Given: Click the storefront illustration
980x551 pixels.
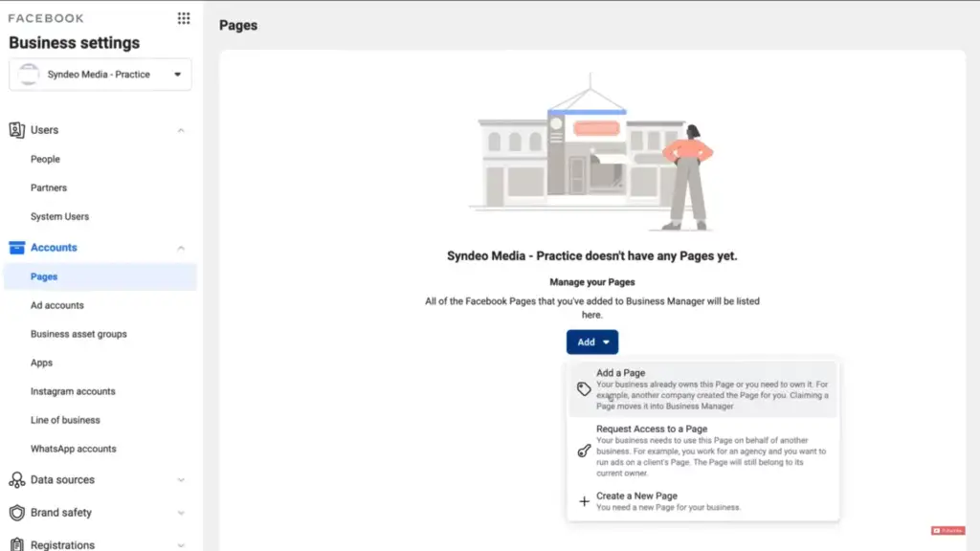Looking at the screenshot, I should [591, 152].
